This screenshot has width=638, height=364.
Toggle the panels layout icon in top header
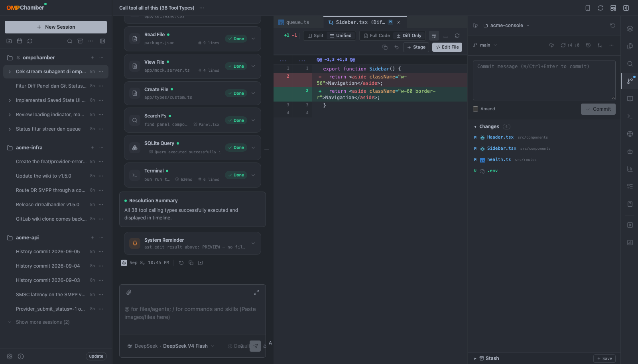point(613,8)
